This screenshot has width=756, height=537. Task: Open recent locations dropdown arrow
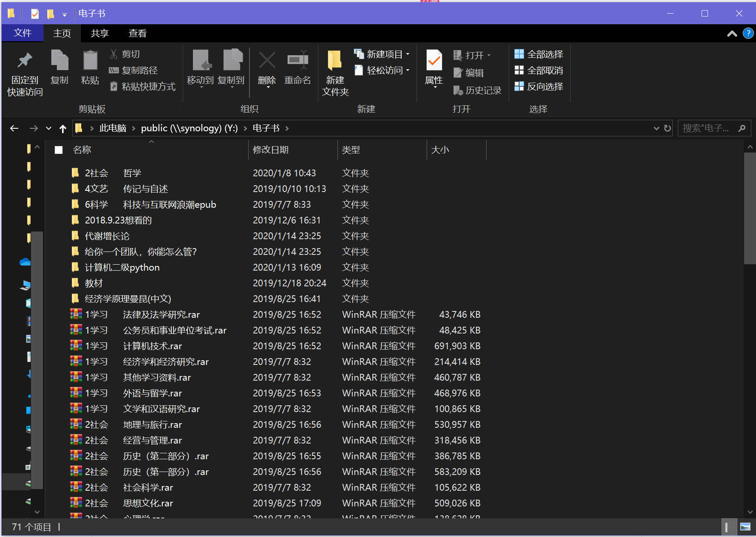tap(48, 128)
